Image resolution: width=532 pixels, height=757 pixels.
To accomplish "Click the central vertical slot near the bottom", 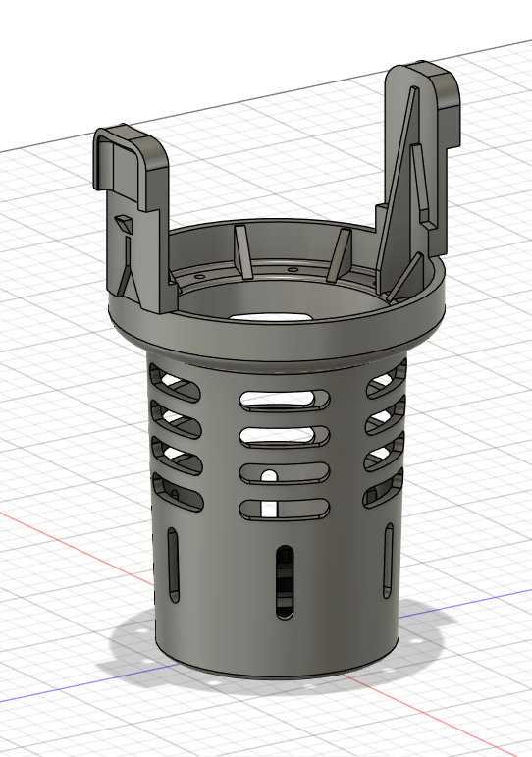I will click(x=285, y=582).
